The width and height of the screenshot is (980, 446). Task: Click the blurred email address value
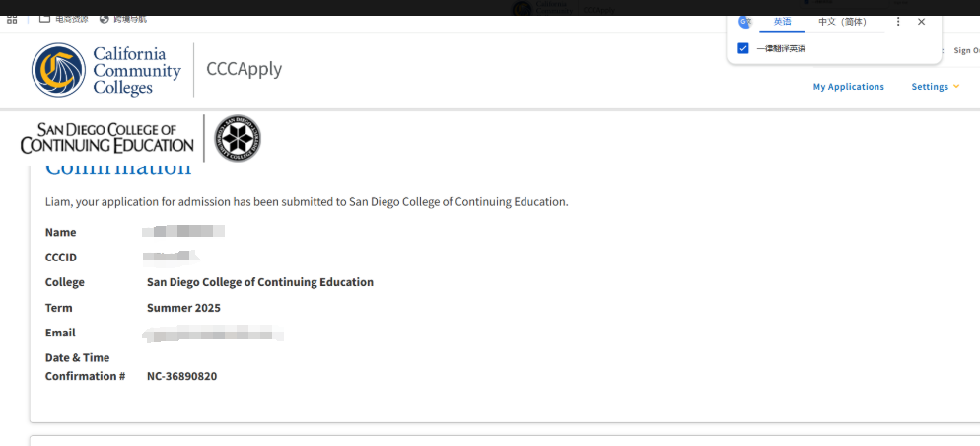click(x=214, y=334)
